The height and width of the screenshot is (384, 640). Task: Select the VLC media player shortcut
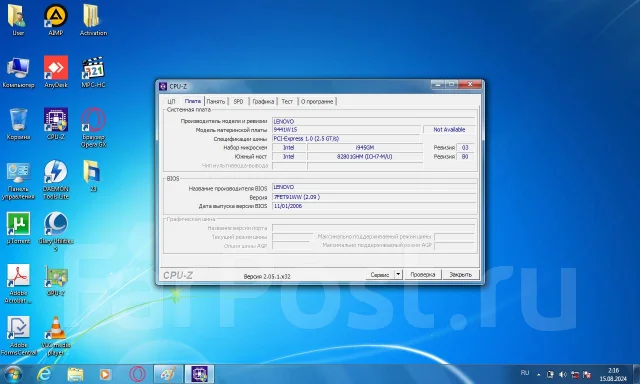pyautogui.click(x=56, y=335)
